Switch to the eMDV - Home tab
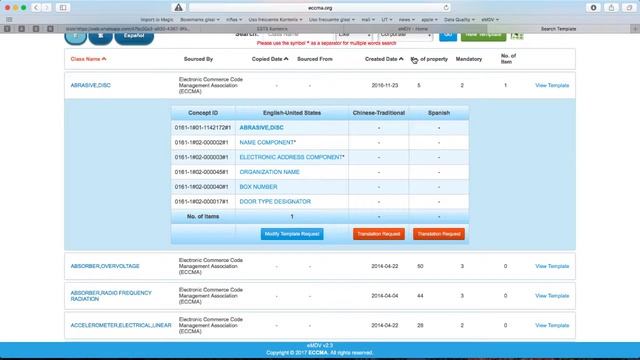The width and height of the screenshot is (640, 360). tap(413, 29)
